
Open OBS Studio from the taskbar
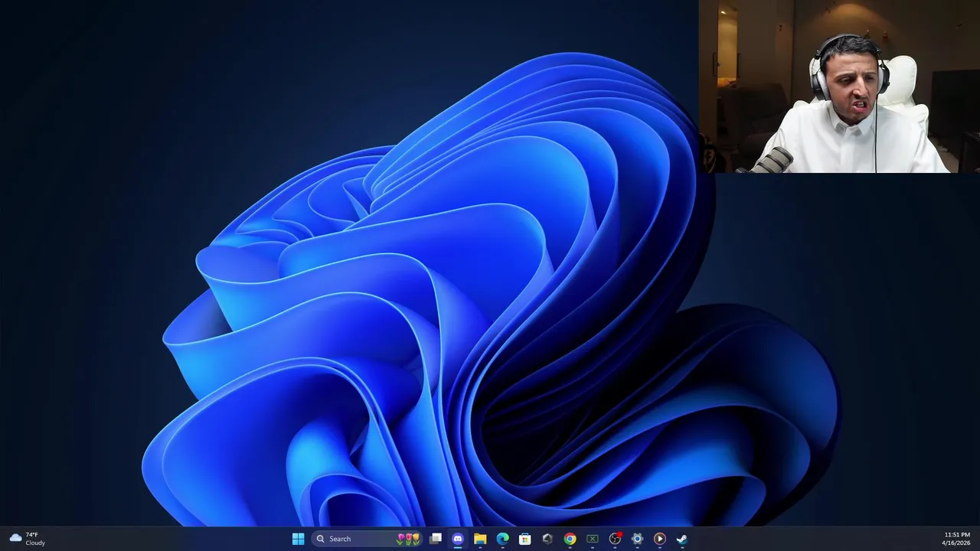click(615, 539)
